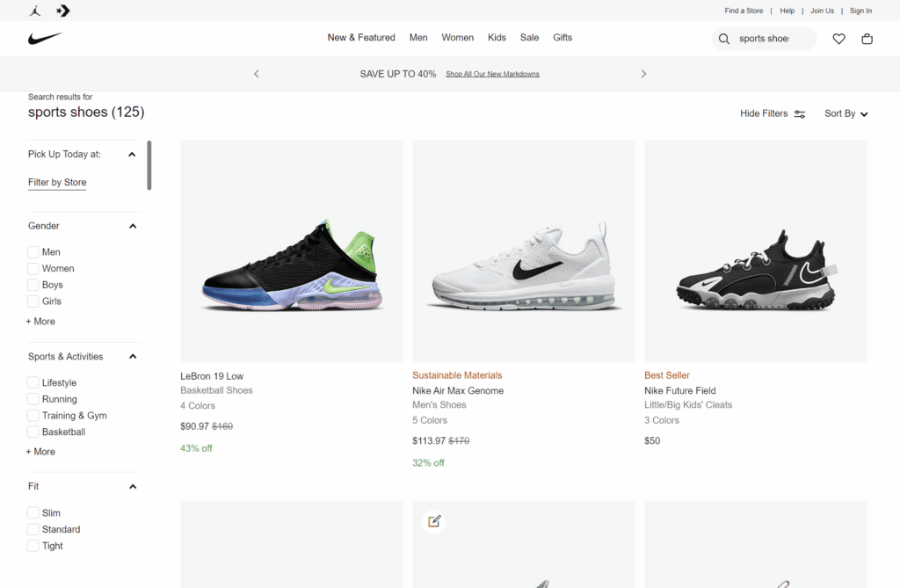Click Shop All Our New Markdowns link

[492, 74]
